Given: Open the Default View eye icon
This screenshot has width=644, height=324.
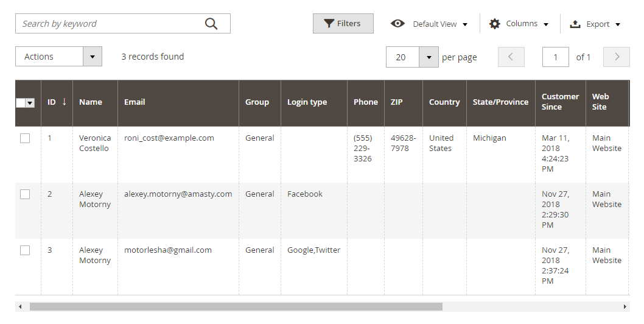Looking at the screenshot, I should (x=397, y=23).
